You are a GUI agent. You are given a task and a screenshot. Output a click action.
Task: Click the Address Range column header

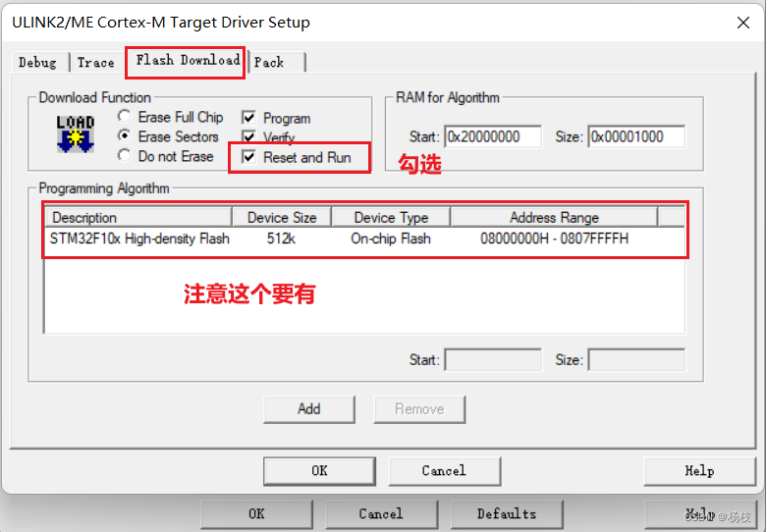554,217
